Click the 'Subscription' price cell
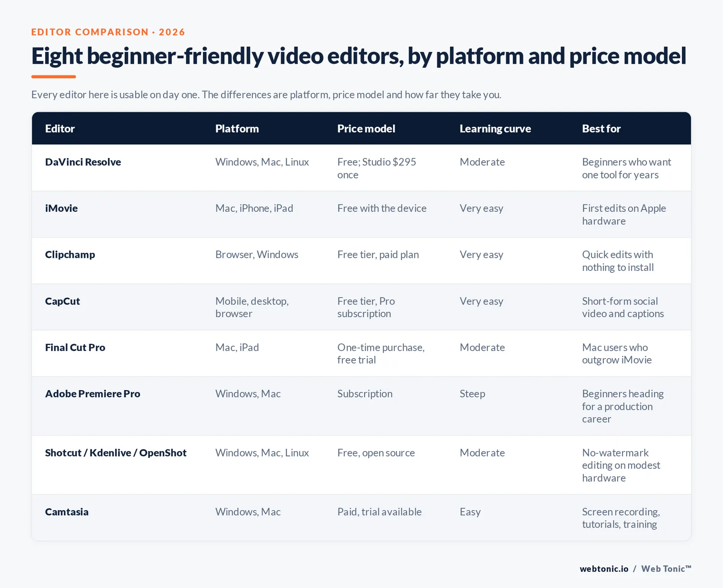This screenshot has height=588, width=723. (365, 394)
